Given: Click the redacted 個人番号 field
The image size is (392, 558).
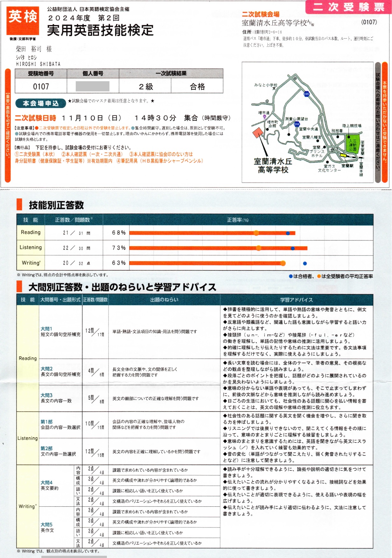Looking at the screenshot, I should [93, 86].
